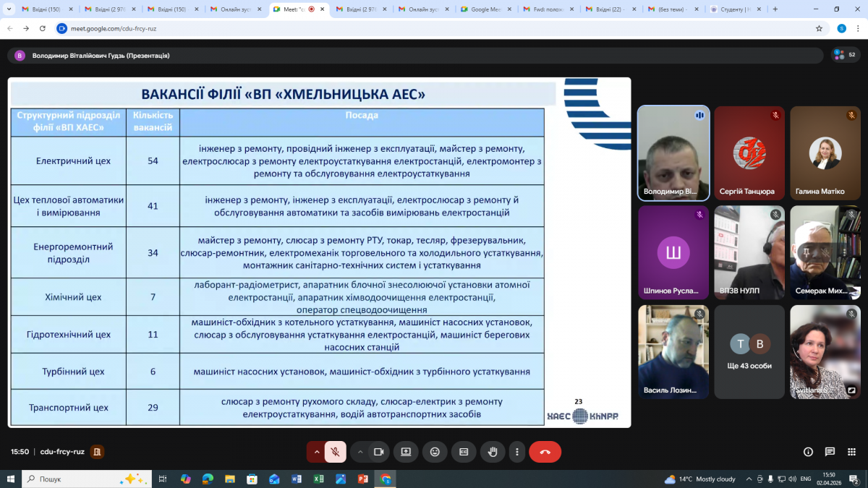The height and width of the screenshot is (488, 868).
Task: Select ВПЗВ НУЛП participant tile
Action: (749, 252)
